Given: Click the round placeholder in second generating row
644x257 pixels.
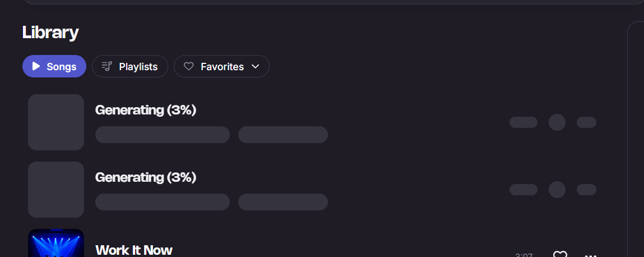Looking at the screenshot, I should click(x=557, y=190).
